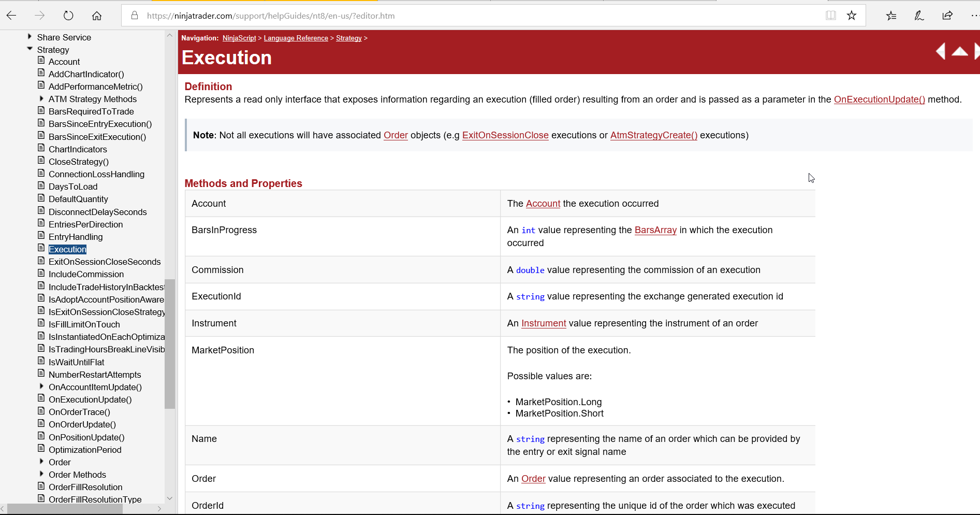Screen dimensions: 980x515
Task: Click the address bar URL field
Action: coord(466,16)
